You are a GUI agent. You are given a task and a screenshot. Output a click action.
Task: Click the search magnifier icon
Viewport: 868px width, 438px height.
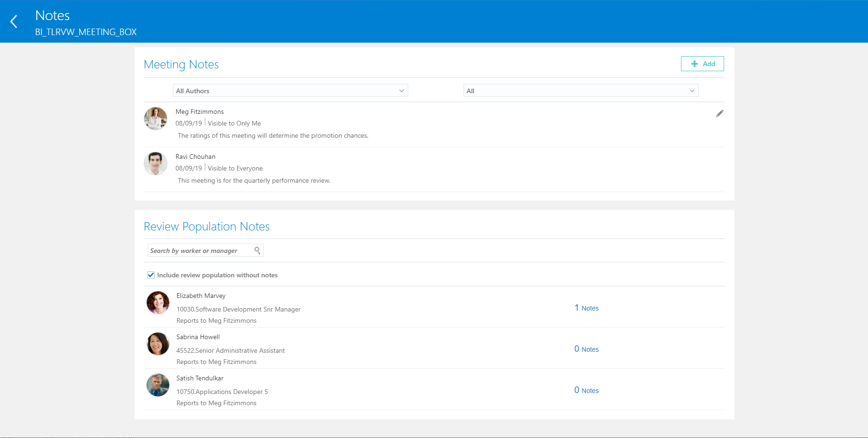click(x=257, y=251)
